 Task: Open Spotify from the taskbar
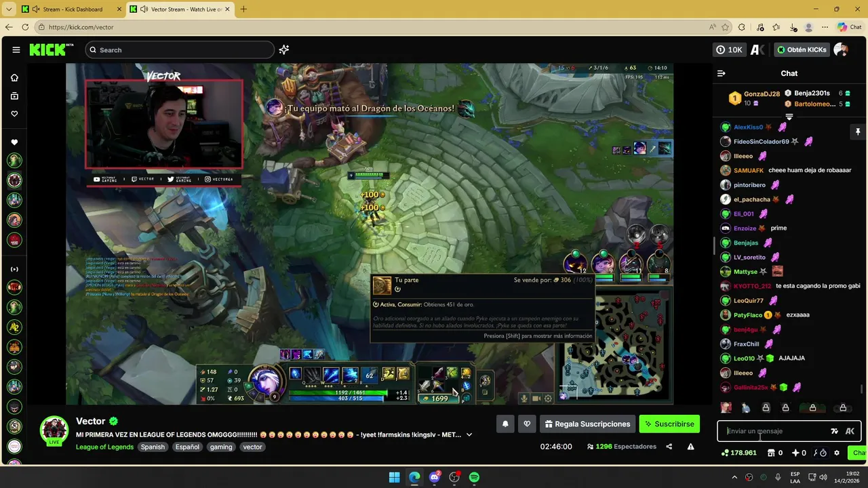[x=475, y=477]
